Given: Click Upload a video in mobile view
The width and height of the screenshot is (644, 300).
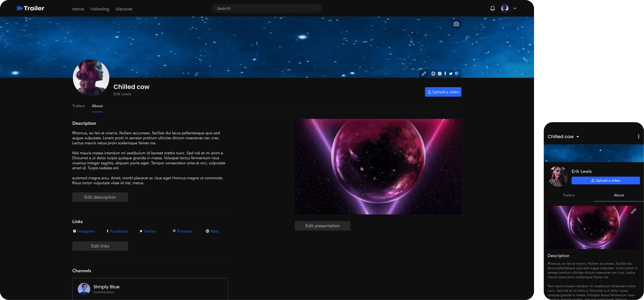Looking at the screenshot, I should pos(605,181).
